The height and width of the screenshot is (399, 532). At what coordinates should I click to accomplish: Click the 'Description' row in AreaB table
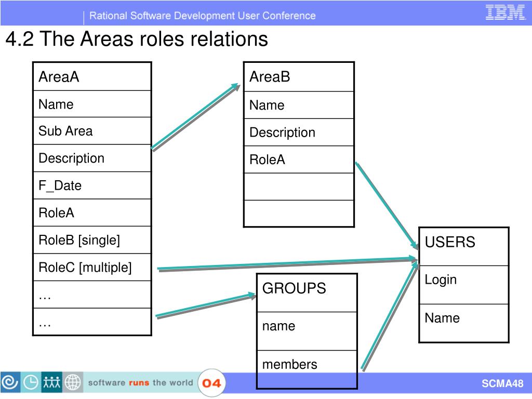click(x=299, y=132)
